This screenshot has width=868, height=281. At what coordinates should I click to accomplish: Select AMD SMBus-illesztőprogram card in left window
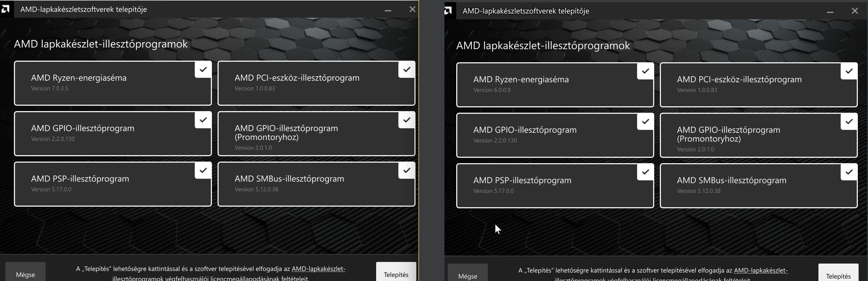(x=316, y=184)
